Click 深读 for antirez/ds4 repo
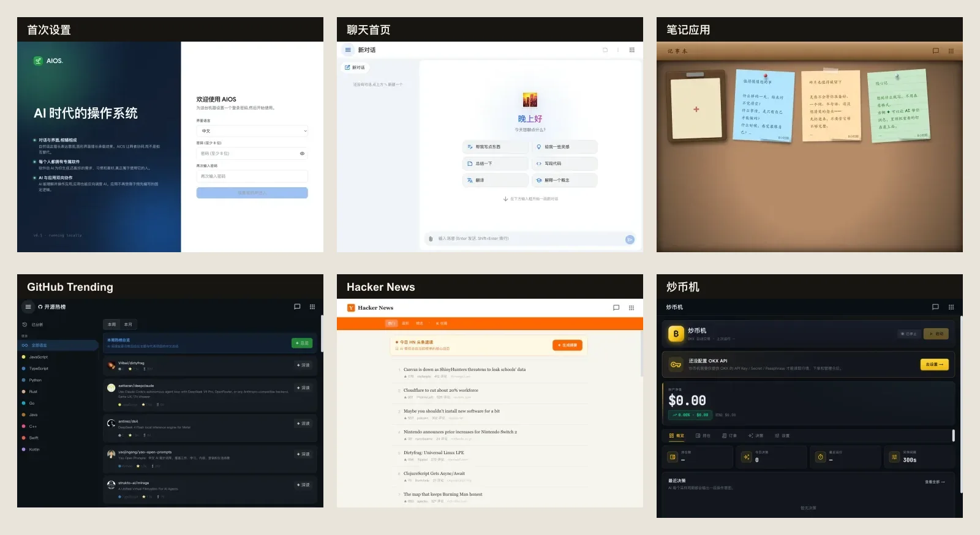Image resolution: width=980 pixels, height=535 pixels. point(303,424)
